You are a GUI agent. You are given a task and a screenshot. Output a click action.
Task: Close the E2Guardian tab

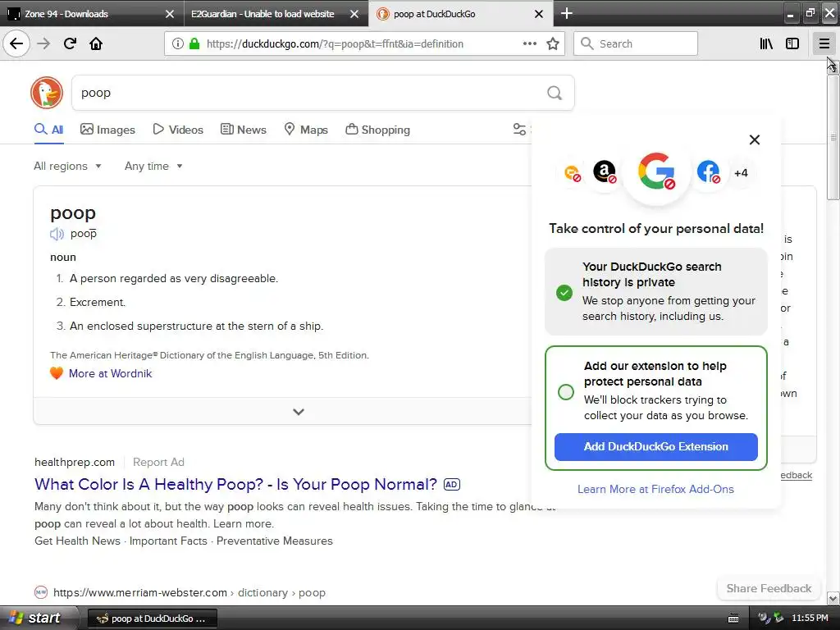(354, 14)
